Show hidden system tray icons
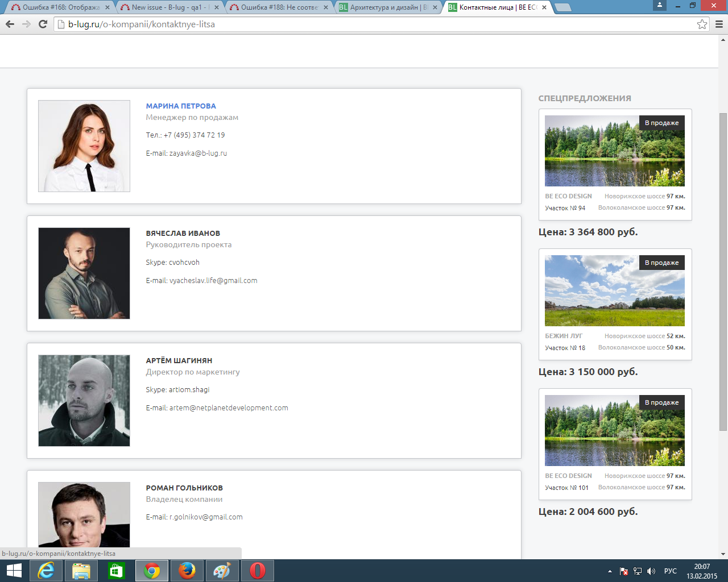The image size is (728, 582). pos(610,571)
